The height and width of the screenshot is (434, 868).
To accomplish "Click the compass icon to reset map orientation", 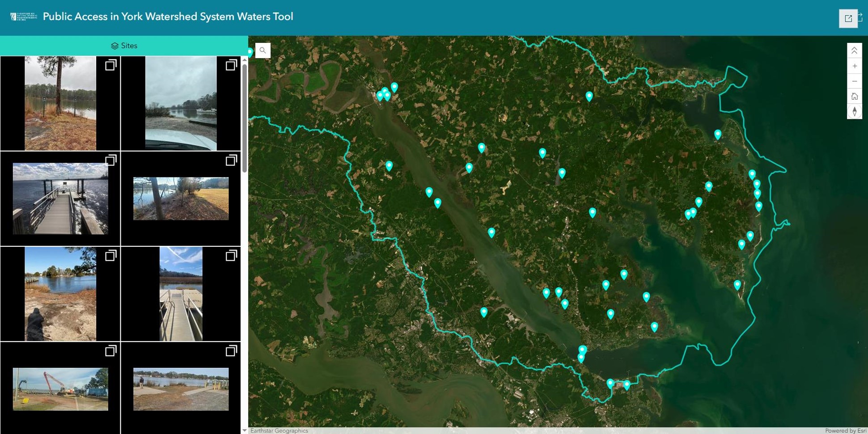I will click(x=855, y=112).
